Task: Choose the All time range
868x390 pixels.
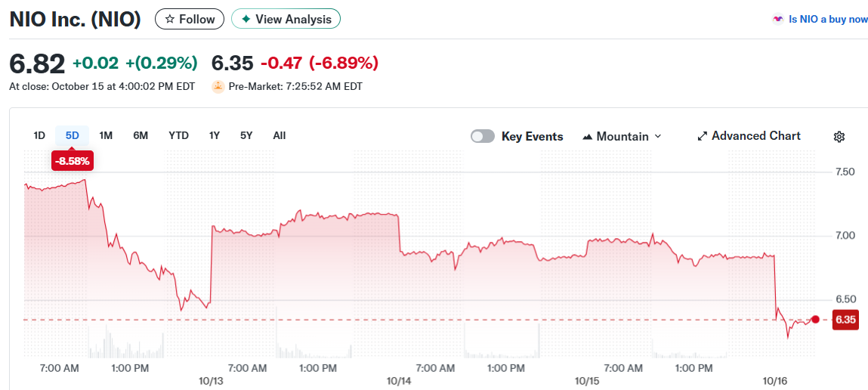Action: [x=280, y=136]
